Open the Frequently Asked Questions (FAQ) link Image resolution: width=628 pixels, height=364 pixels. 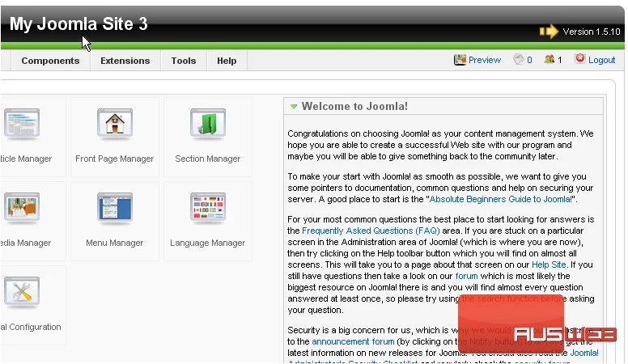point(371,231)
